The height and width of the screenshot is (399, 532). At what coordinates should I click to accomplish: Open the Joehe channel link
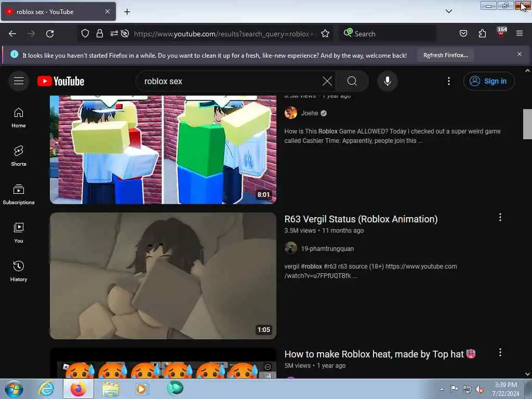[x=310, y=113]
